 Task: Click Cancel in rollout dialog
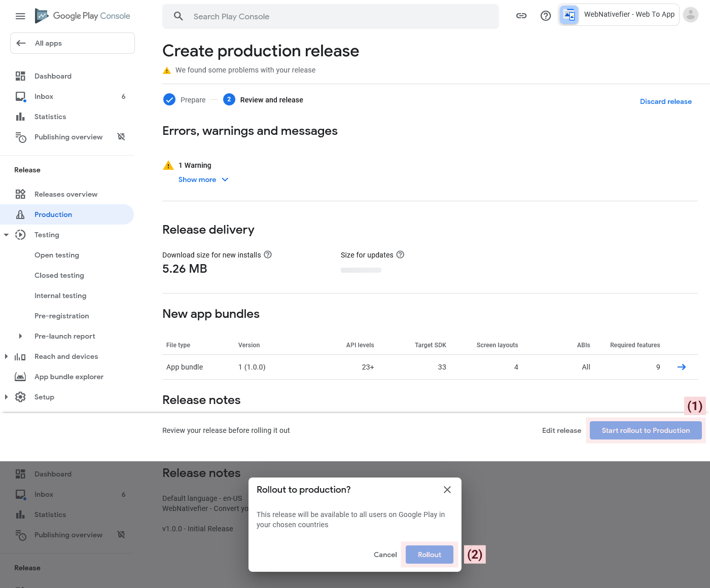point(385,555)
